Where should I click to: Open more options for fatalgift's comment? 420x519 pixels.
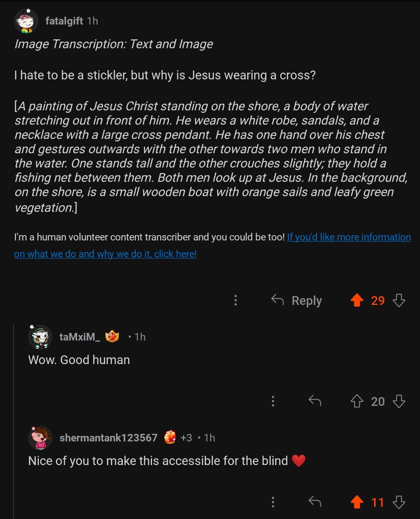tap(236, 300)
